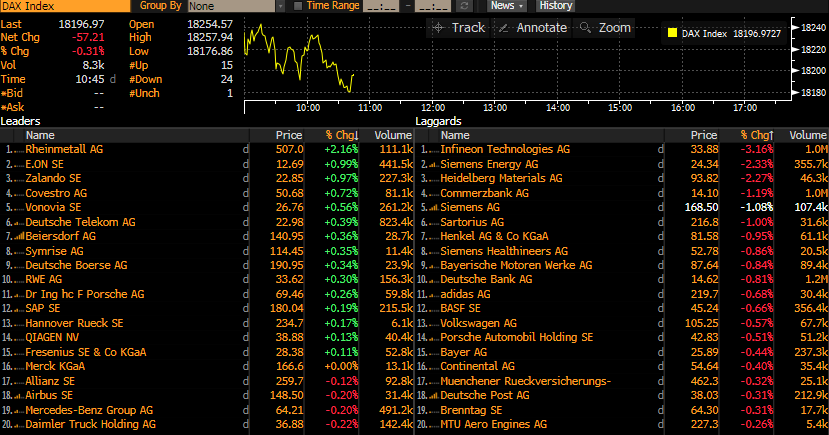Viewport: 829px width, 435px height.
Task: Activate the Track crosshair tool on chart
Action: coord(459,27)
